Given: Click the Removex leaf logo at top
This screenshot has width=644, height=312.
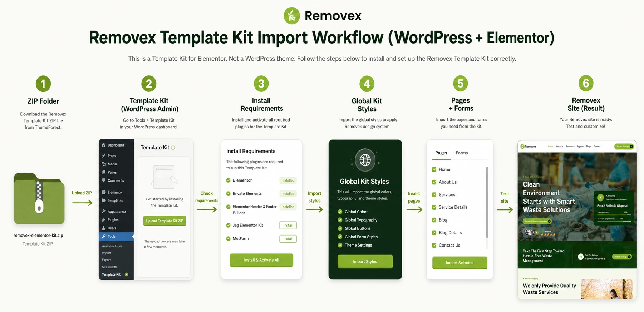Looking at the screenshot, I should click(x=292, y=16).
